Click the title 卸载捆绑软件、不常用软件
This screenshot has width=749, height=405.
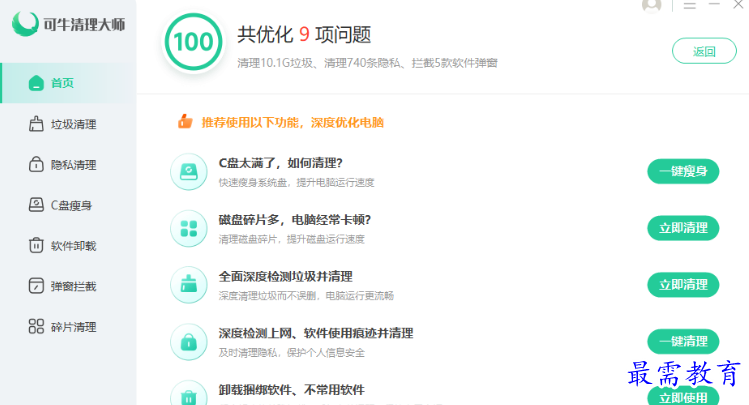[x=291, y=390]
